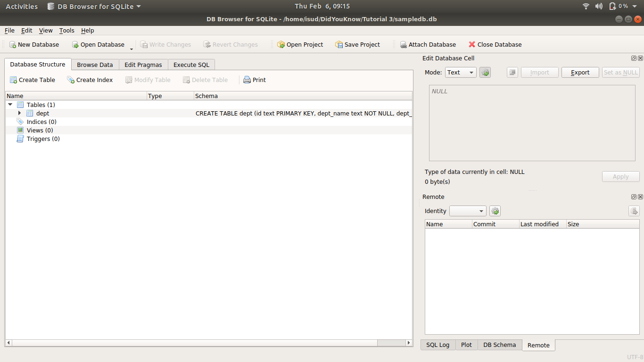This screenshot has height=362, width=644.
Task: Click the Attach Database icon
Action: click(404, 45)
